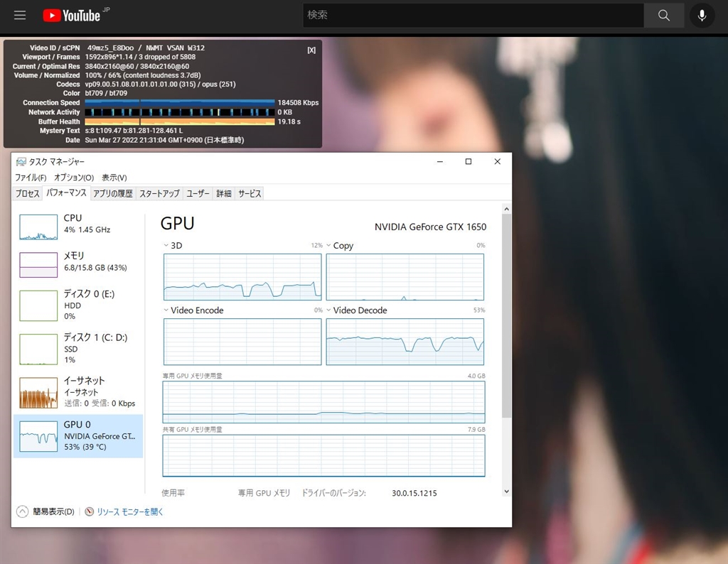Minimize the Task Manager window
The width and height of the screenshot is (728, 564).
point(439,161)
